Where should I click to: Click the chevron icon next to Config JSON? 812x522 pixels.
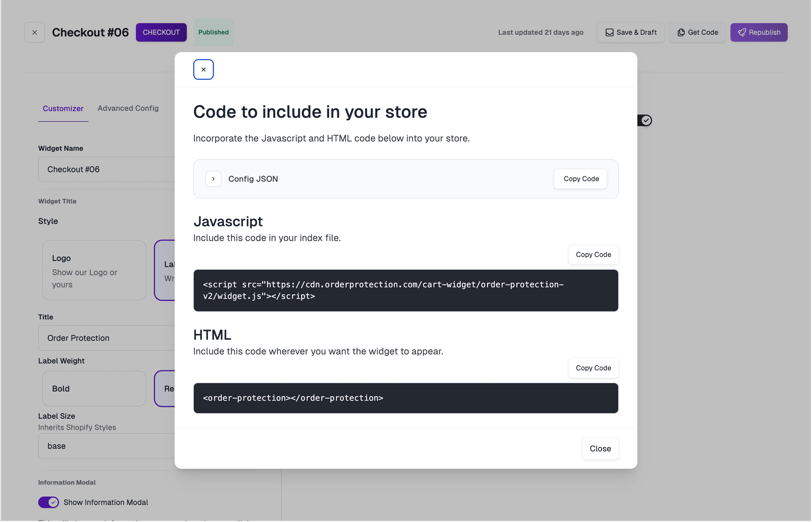tap(213, 179)
